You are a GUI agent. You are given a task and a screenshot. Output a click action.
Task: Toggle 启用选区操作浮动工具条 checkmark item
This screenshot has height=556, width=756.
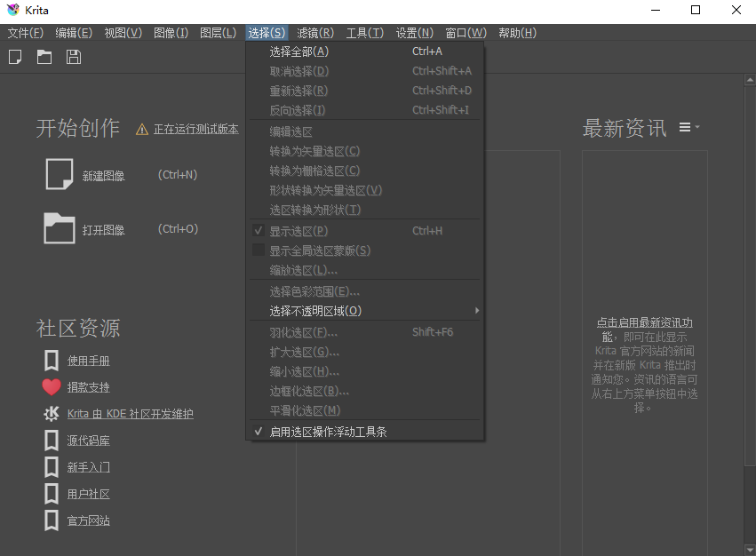(365, 432)
